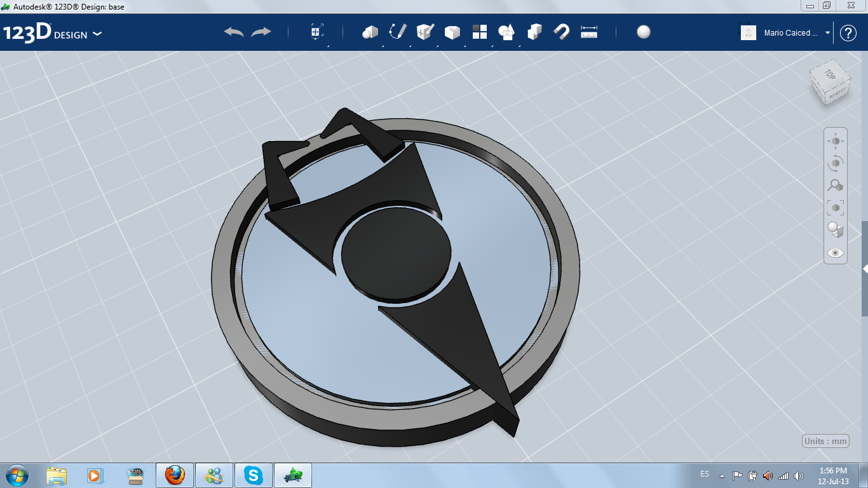Click the power plug tray icon
Viewport: 868px width, 488px height.
752,475
